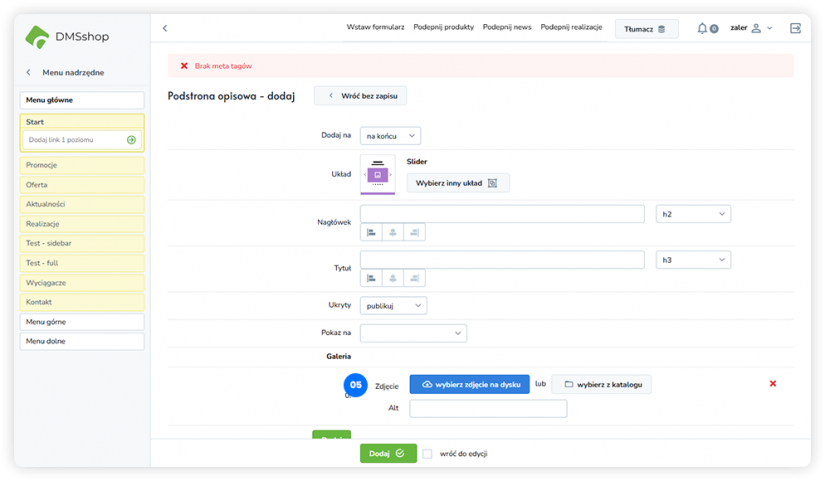
Task: Click the 'Wróć bez zapisu' button
Action: pos(360,95)
